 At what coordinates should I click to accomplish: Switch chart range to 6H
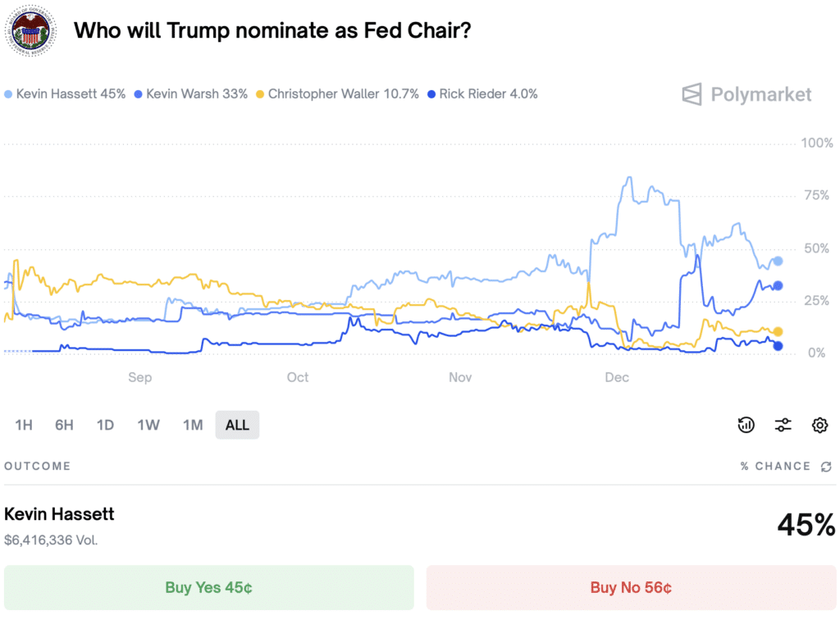(64, 425)
